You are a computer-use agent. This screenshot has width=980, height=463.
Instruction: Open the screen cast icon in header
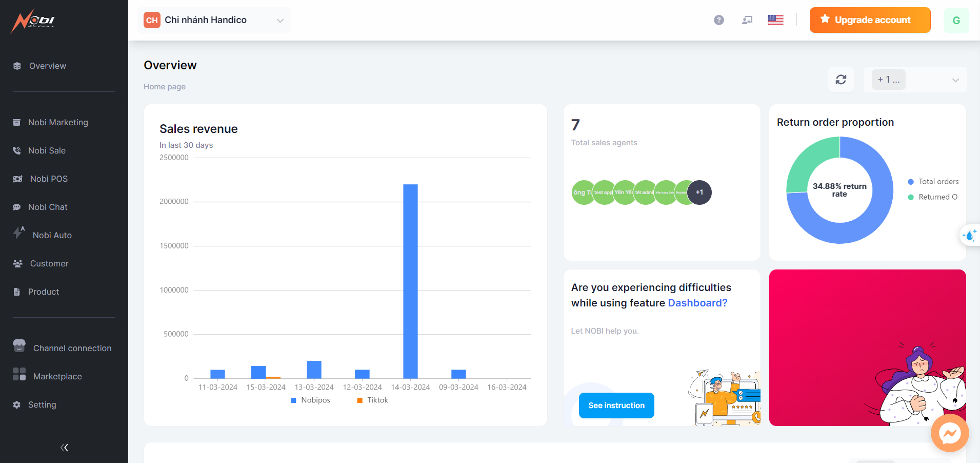pyautogui.click(x=747, y=20)
